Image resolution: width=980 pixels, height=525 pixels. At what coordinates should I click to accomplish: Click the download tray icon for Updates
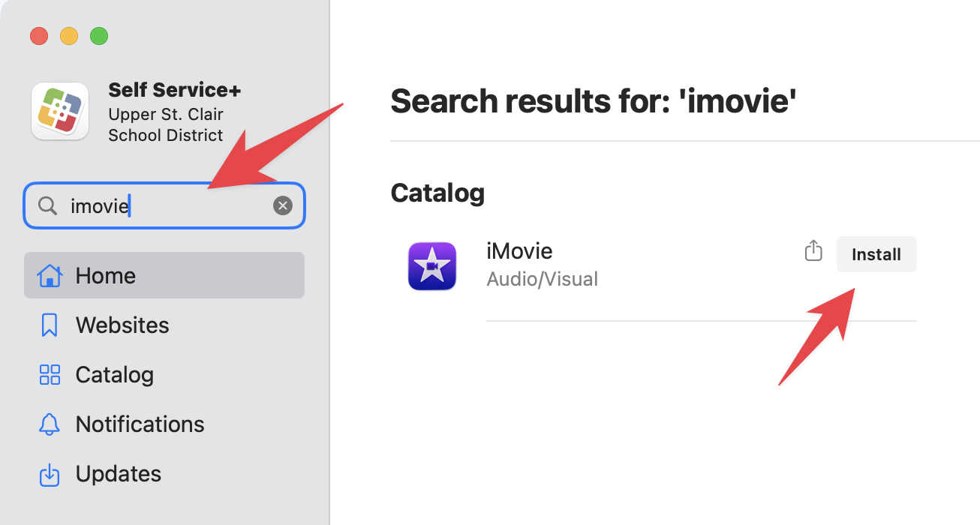(x=50, y=474)
